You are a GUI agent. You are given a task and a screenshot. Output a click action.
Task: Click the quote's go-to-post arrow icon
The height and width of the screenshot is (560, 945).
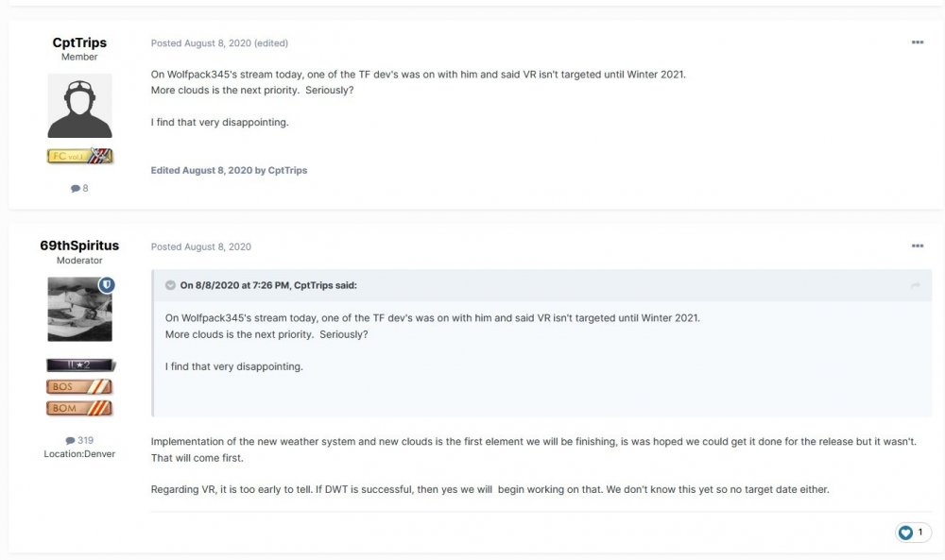(915, 285)
